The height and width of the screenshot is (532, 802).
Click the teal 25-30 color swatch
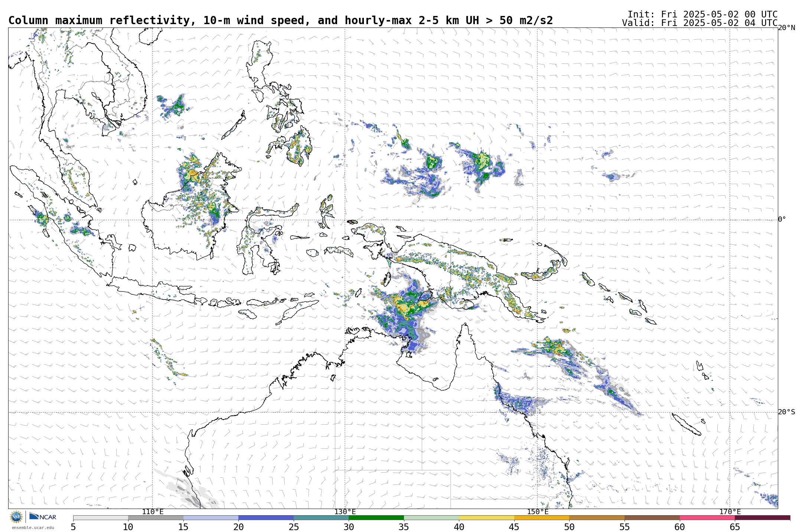[x=321, y=518]
